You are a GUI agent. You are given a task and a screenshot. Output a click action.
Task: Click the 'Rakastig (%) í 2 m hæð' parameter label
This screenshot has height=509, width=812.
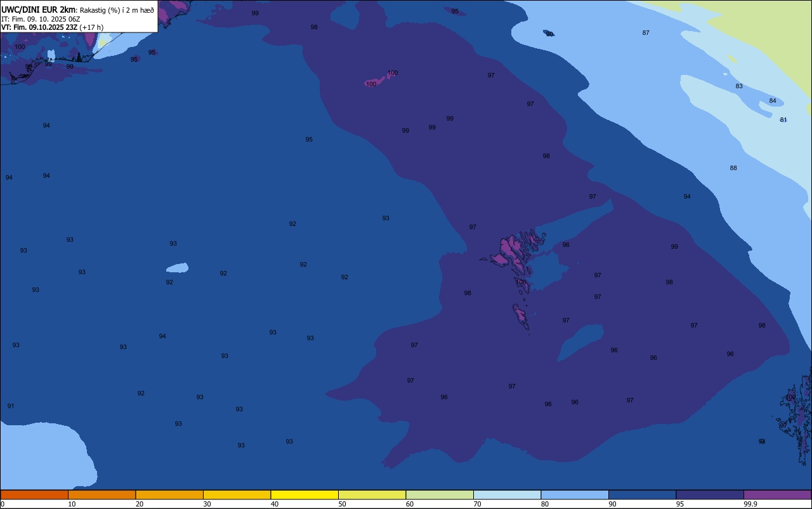pyautogui.click(x=117, y=10)
